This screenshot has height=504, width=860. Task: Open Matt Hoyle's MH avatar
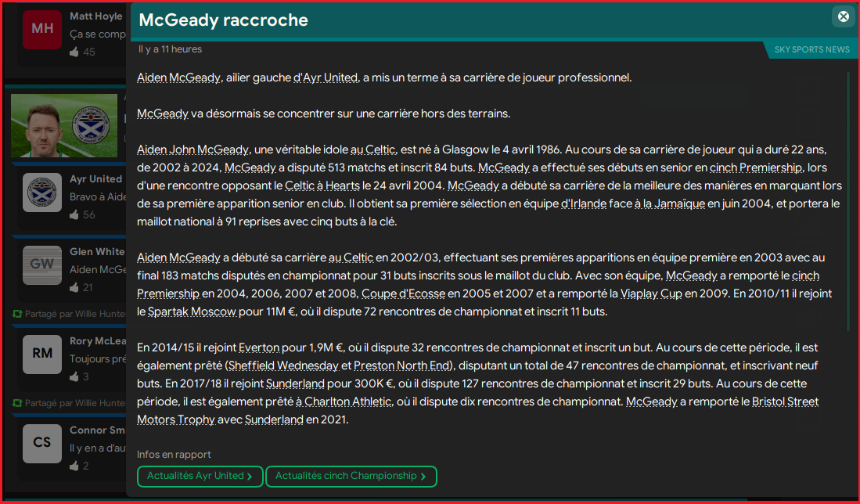[x=42, y=29]
